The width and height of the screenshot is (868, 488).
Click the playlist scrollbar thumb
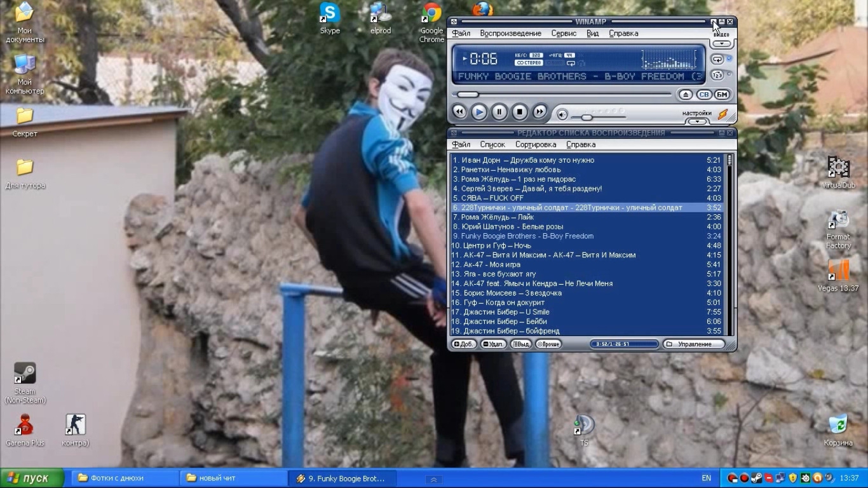pyautogui.click(x=729, y=160)
